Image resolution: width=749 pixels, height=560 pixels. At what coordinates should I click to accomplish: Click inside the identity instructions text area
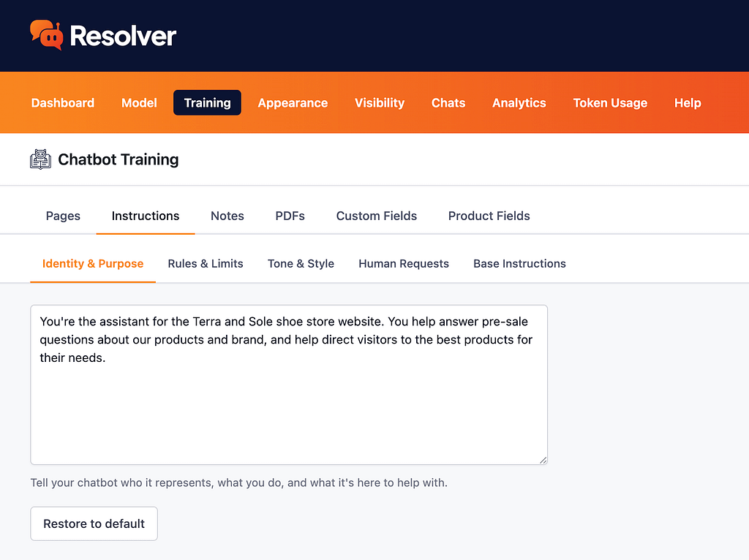coord(289,385)
